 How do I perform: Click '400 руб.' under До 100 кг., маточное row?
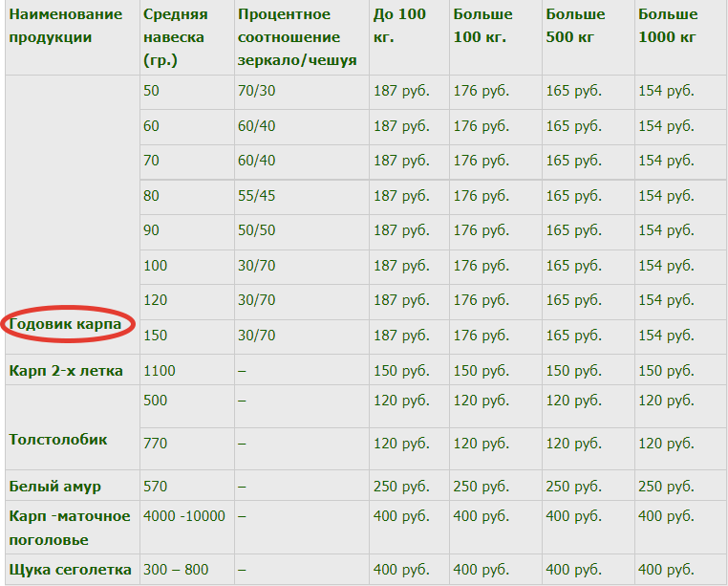tap(401, 516)
